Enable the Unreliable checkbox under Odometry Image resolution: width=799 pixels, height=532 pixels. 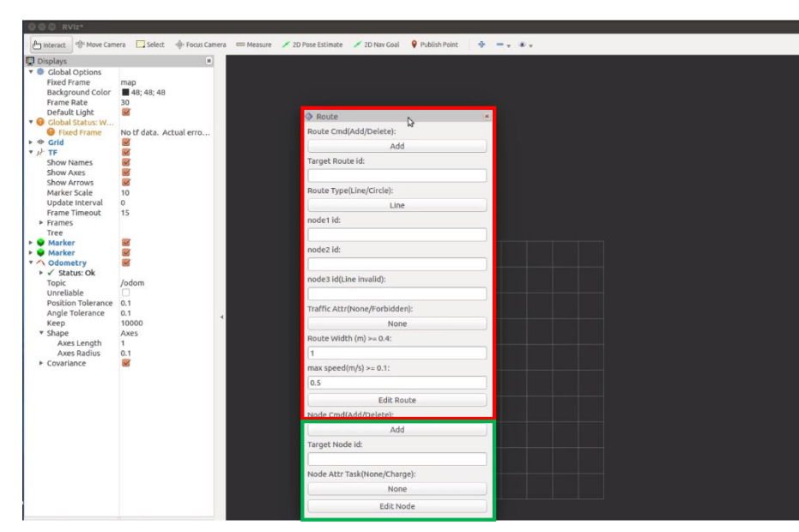tap(126, 293)
